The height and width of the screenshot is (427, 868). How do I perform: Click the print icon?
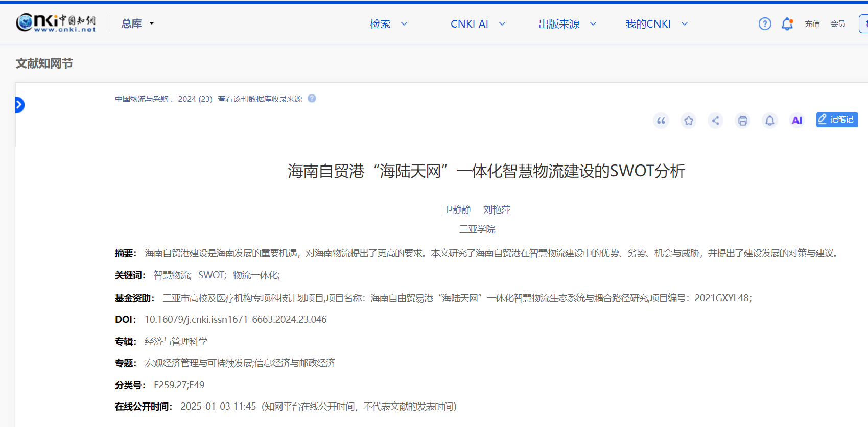point(743,121)
